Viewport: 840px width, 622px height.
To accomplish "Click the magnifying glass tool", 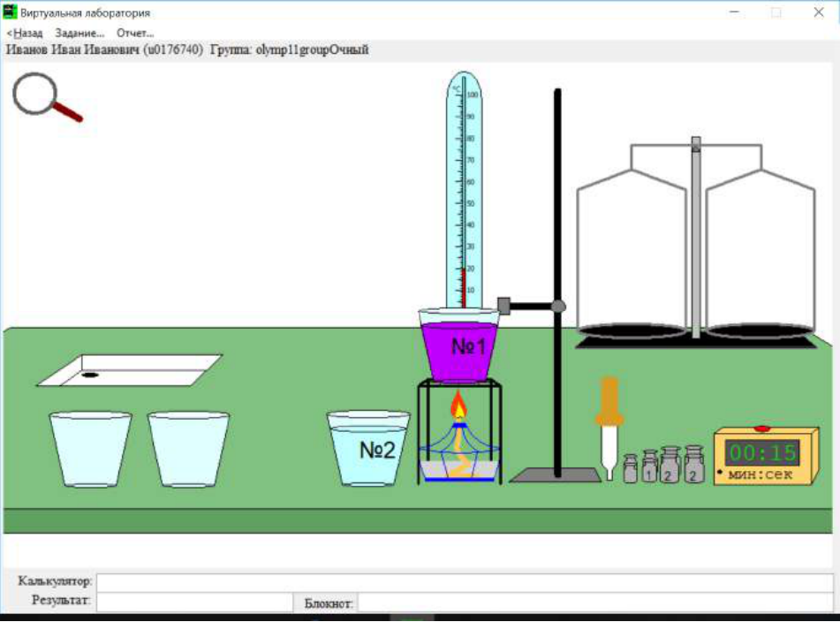I will click(47, 97).
